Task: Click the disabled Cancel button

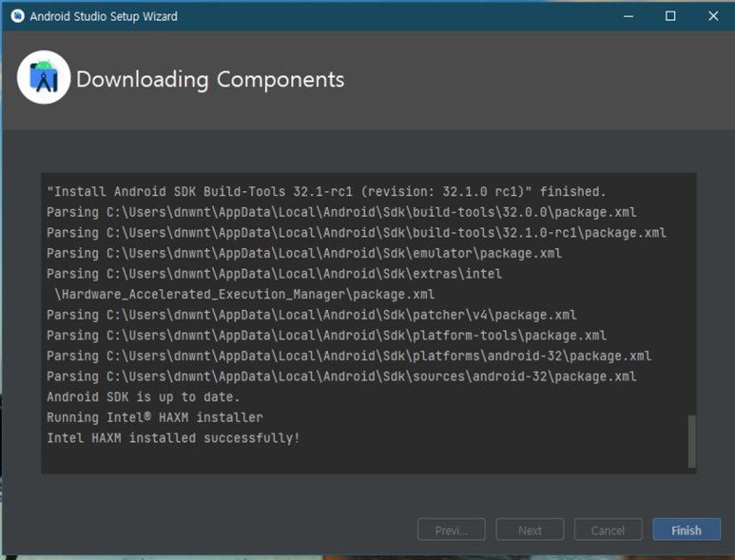Action: pyautogui.click(x=608, y=530)
